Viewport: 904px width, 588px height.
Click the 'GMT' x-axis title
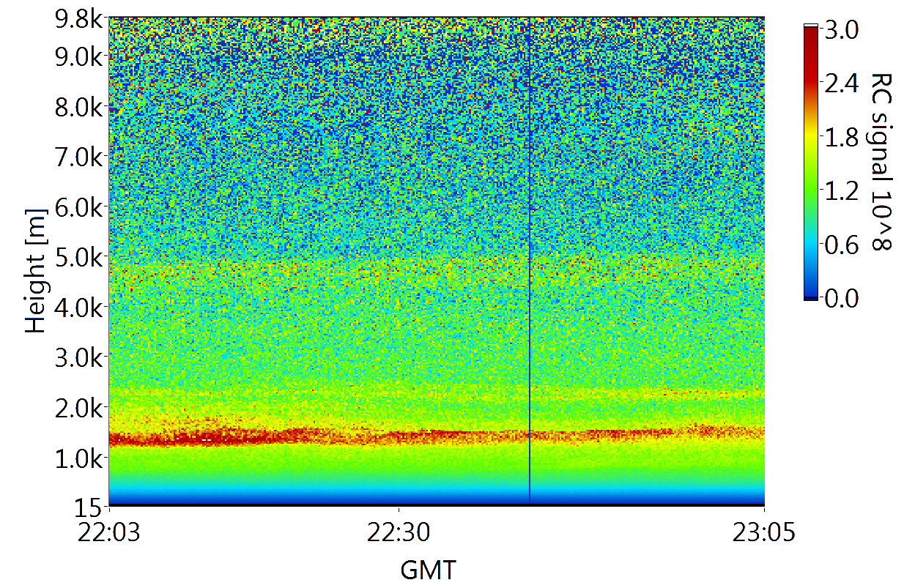tap(428, 570)
